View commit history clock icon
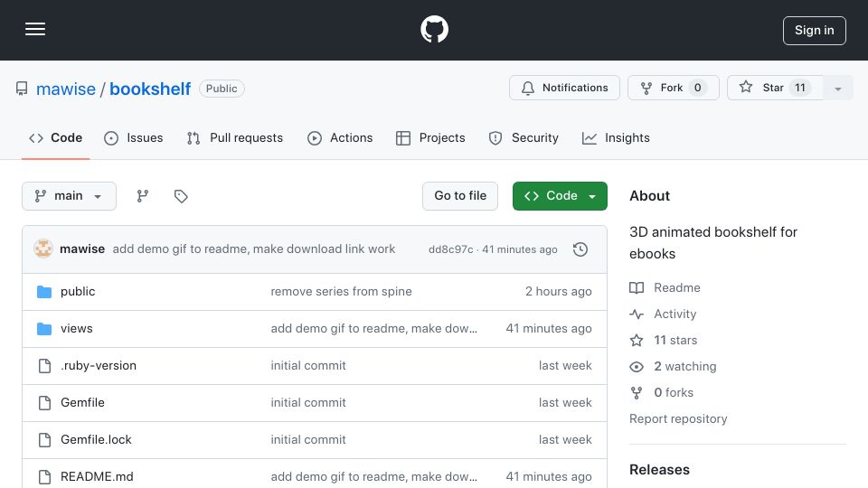The height and width of the screenshot is (488, 868). coord(580,249)
